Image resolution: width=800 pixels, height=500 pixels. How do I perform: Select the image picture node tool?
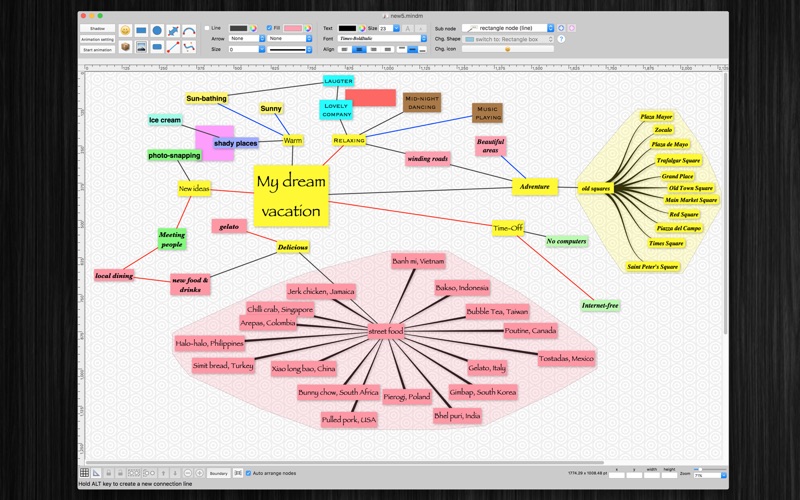pyautogui.click(x=141, y=47)
